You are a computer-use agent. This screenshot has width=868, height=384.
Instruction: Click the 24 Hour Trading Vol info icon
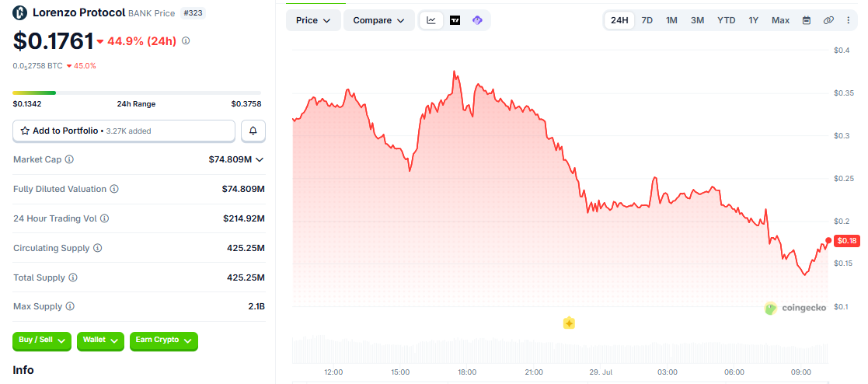105,218
